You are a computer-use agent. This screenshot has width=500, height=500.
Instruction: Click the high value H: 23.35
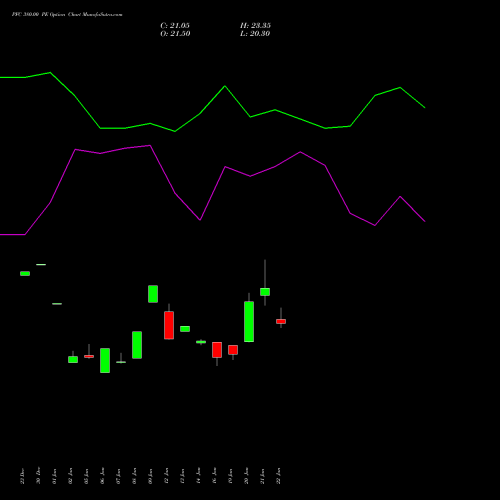(x=255, y=26)
